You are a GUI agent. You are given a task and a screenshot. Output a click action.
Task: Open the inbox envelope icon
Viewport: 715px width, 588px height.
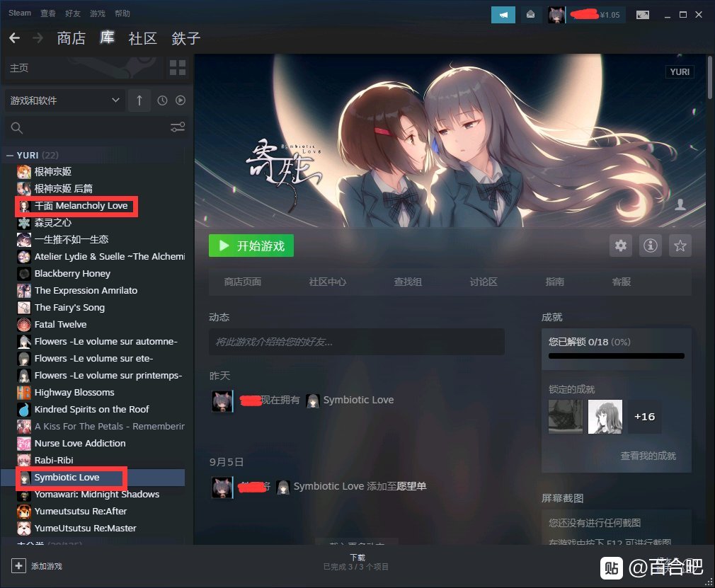click(x=530, y=15)
